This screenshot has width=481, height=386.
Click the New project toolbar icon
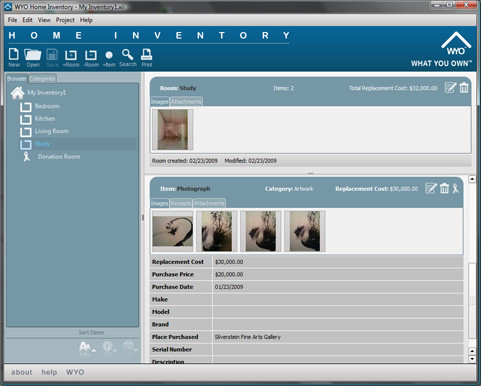14,57
